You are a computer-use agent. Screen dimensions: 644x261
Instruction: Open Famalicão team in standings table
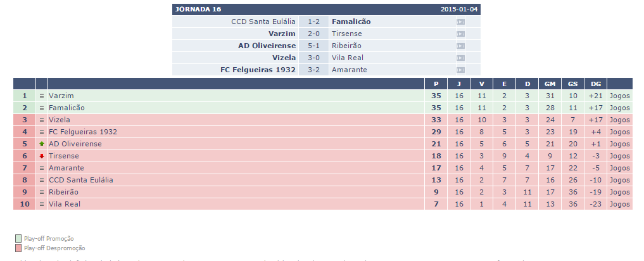point(66,108)
